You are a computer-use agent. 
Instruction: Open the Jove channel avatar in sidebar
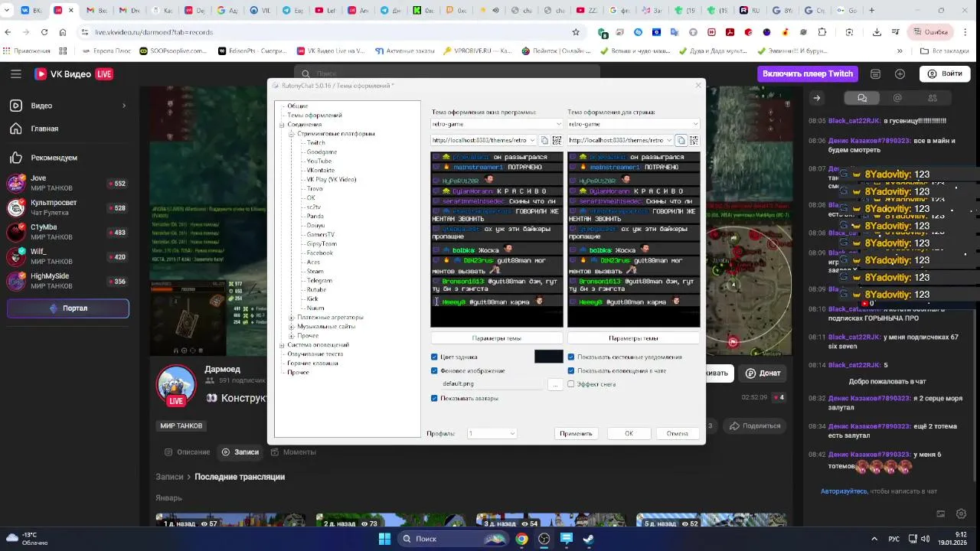pyautogui.click(x=15, y=183)
